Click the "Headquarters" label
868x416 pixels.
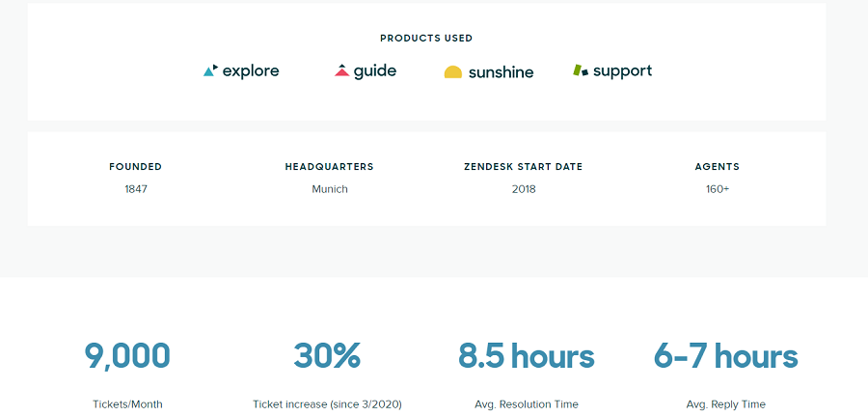tap(329, 167)
